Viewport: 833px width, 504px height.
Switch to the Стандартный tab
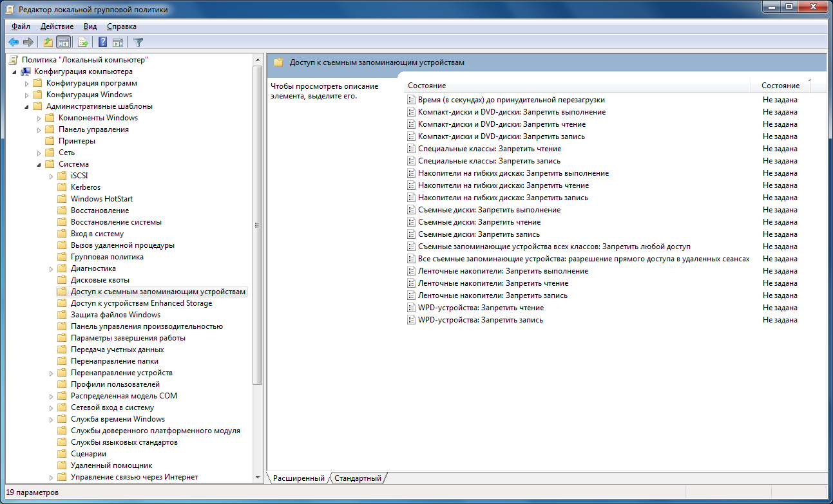(358, 478)
